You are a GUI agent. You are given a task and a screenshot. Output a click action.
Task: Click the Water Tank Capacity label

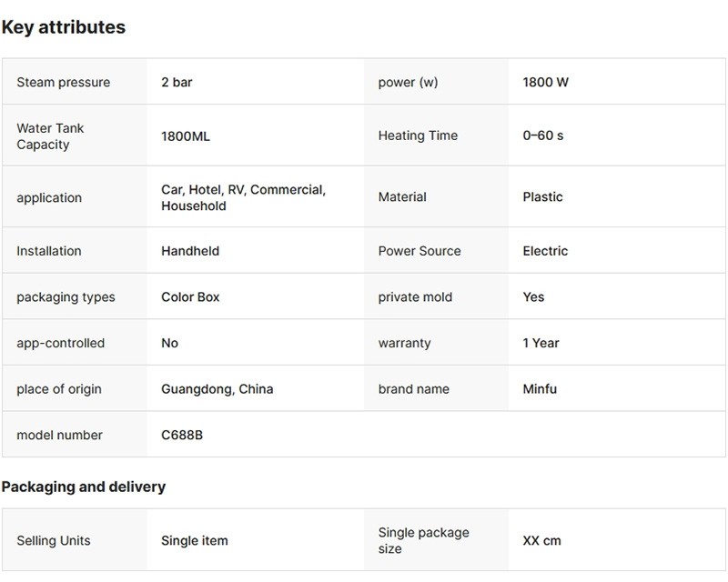50,136
